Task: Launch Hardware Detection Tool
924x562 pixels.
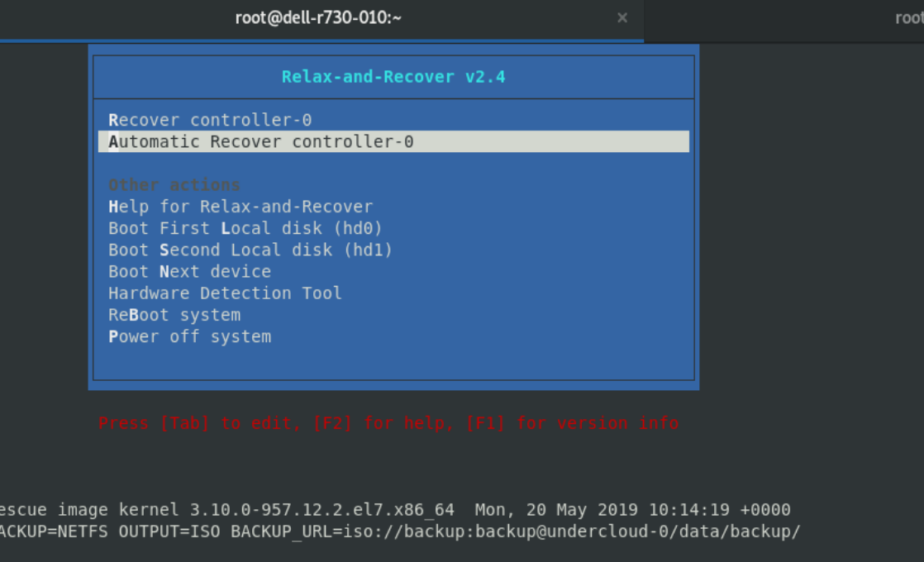Action: tap(225, 293)
